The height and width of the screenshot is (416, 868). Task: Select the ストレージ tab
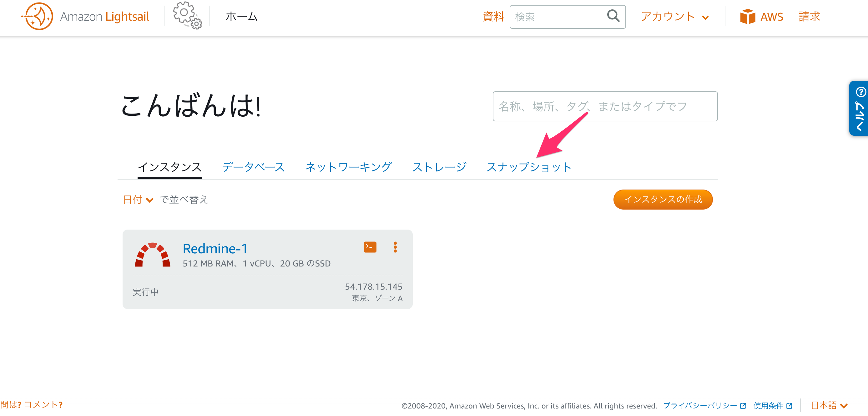coord(439,167)
